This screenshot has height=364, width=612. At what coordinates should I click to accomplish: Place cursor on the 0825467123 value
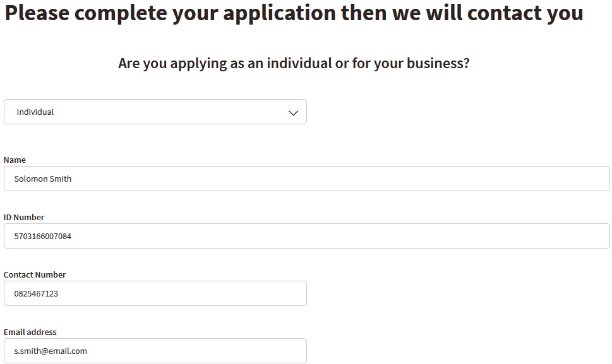pos(36,294)
